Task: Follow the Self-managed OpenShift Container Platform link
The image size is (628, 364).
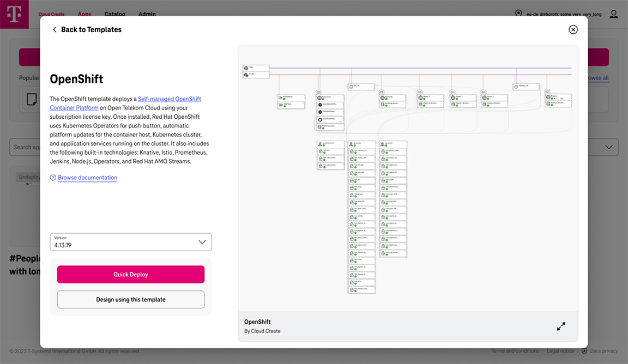Action: pyautogui.click(x=170, y=99)
